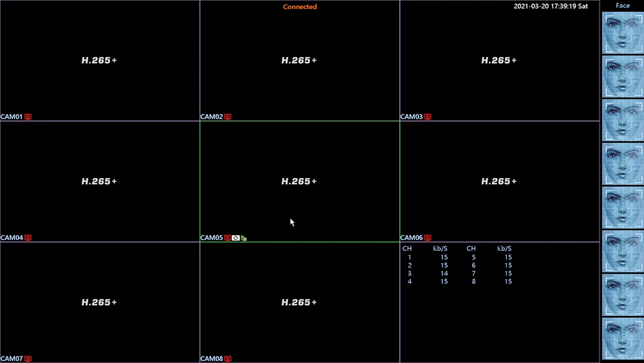Image resolution: width=644 pixels, height=363 pixels.
Task: Click the CAM03 channel label
Action: [412, 117]
